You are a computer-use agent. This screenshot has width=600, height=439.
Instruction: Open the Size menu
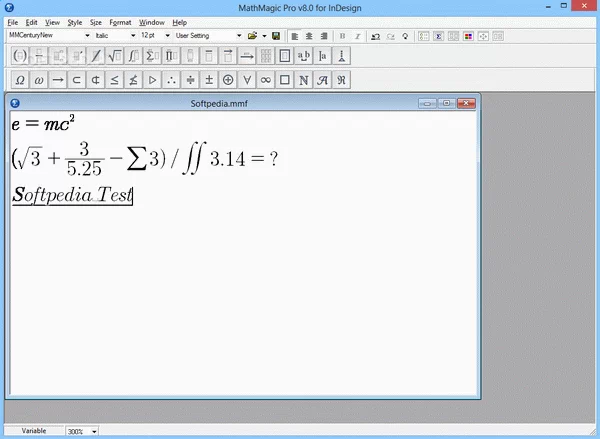click(96, 23)
